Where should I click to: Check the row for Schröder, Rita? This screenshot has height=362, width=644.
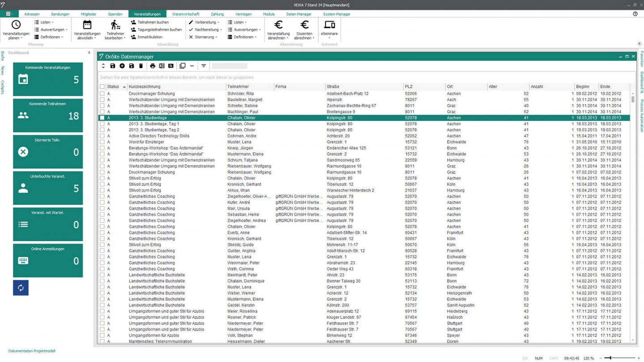102,94
